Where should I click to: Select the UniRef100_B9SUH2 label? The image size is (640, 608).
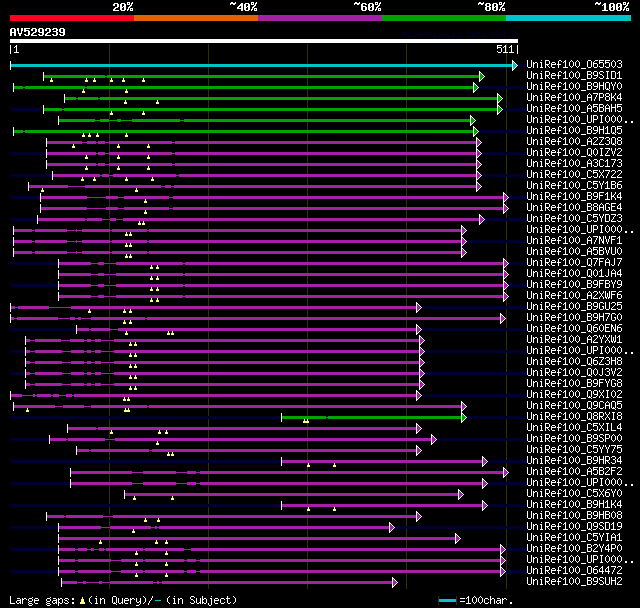click(574, 582)
